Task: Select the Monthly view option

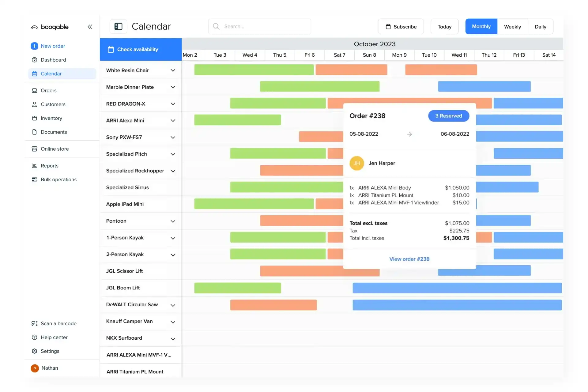Action: point(481,27)
